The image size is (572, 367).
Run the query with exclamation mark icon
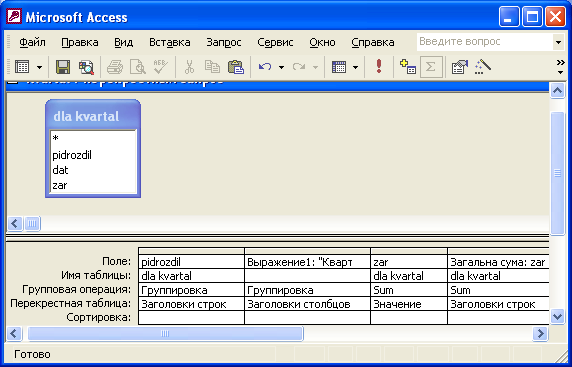pos(379,67)
